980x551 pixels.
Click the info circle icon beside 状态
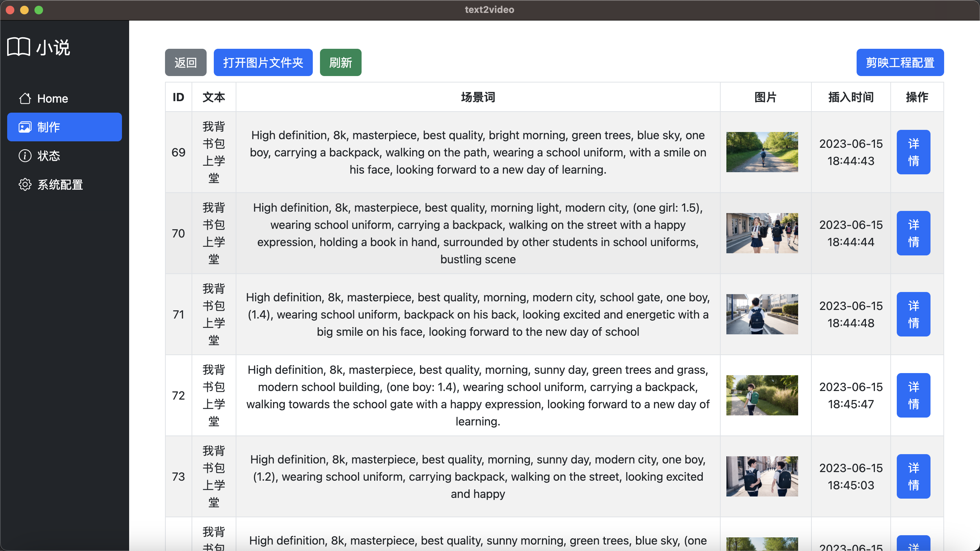pyautogui.click(x=25, y=156)
